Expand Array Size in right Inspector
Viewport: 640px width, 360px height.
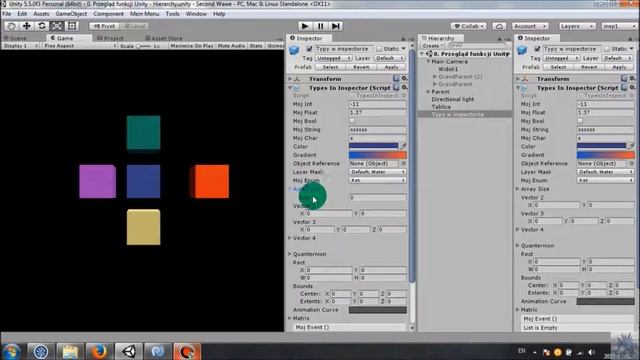518,189
